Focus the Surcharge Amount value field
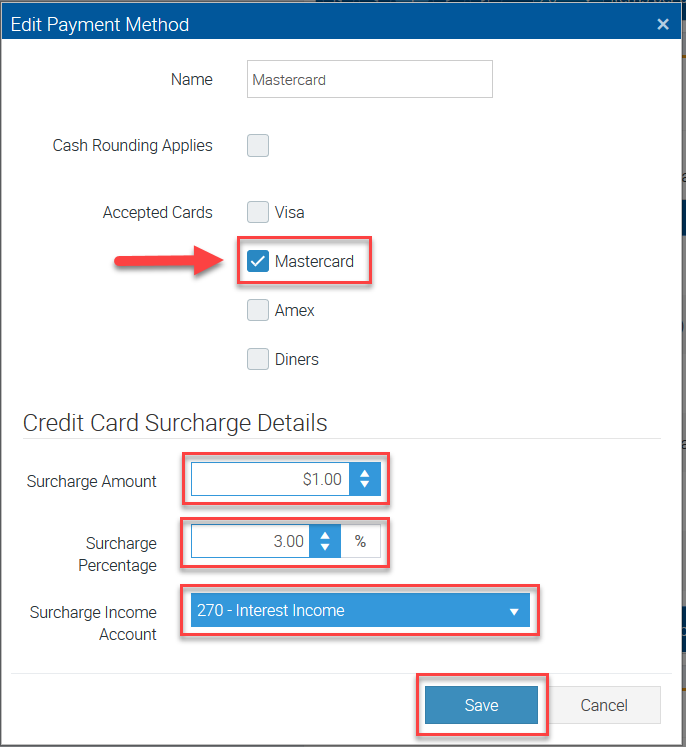Screen dimensions: 686x747 [270, 480]
